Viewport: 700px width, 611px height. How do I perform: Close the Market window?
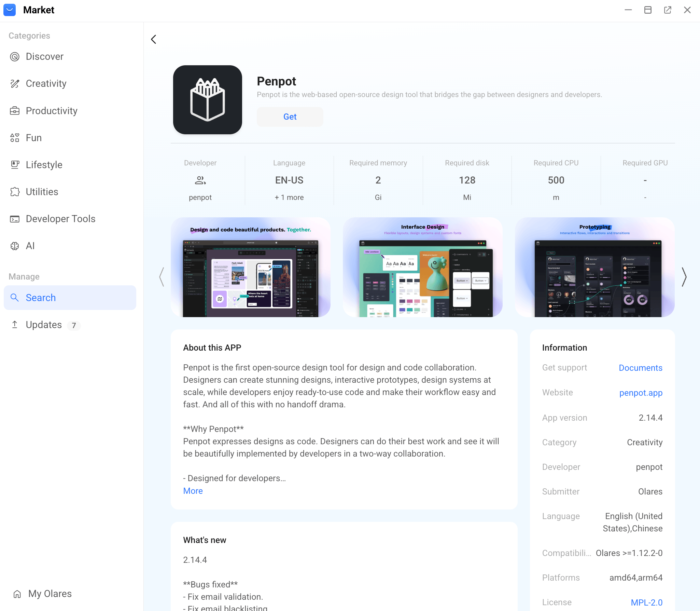687,10
